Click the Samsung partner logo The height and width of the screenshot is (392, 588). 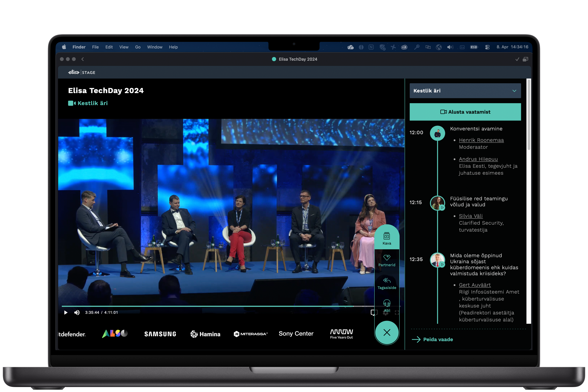pyautogui.click(x=160, y=334)
